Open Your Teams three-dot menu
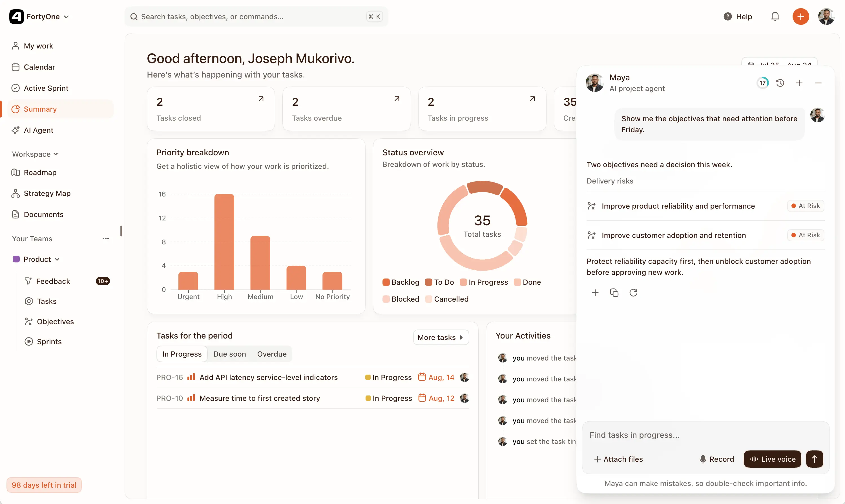The width and height of the screenshot is (845, 504). click(106, 239)
